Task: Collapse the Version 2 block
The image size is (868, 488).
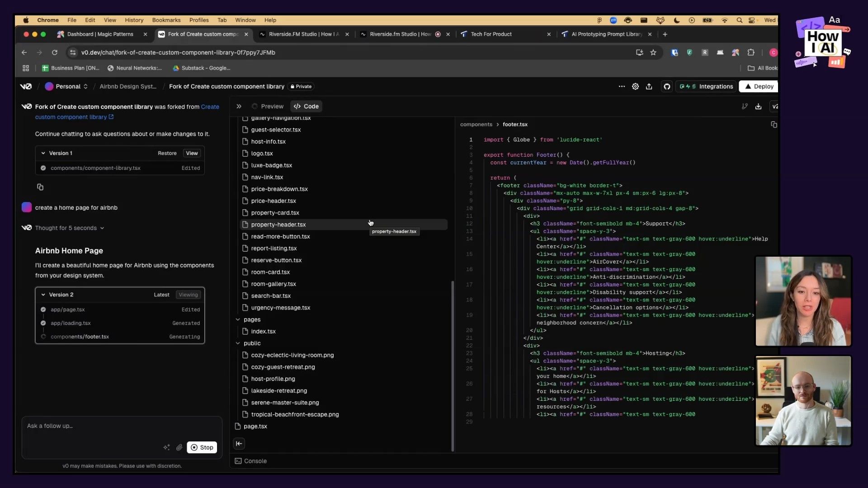Action: pos(43,295)
